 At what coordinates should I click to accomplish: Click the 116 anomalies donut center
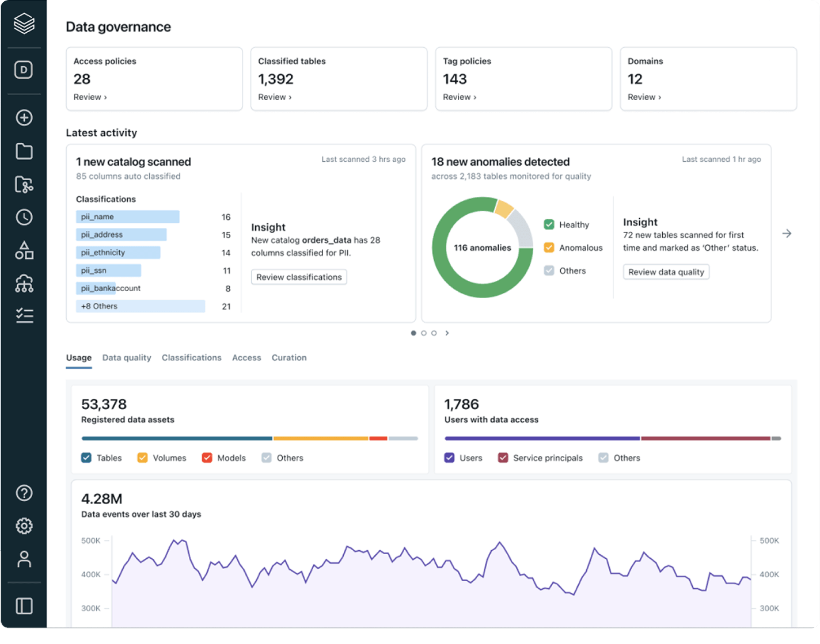(x=483, y=248)
